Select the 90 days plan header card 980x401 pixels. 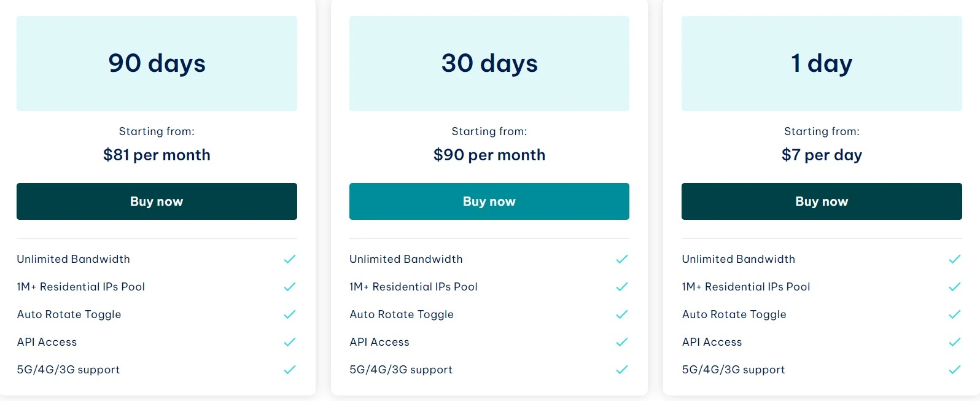157,63
